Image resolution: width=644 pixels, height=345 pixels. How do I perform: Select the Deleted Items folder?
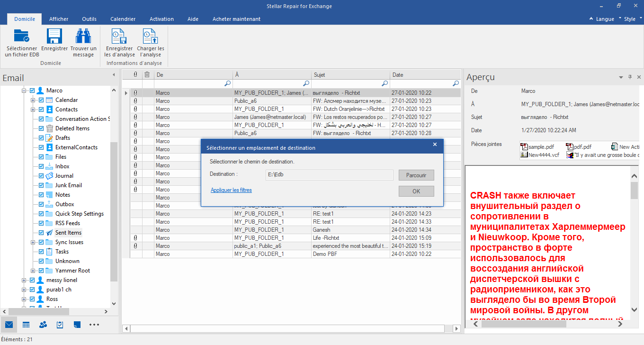tap(72, 128)
